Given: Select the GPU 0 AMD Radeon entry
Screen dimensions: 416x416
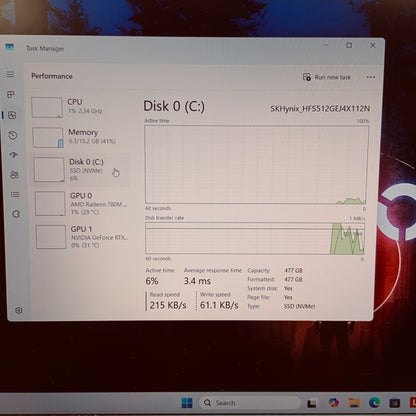Looking at the screenshot, I should click(82, 203).
